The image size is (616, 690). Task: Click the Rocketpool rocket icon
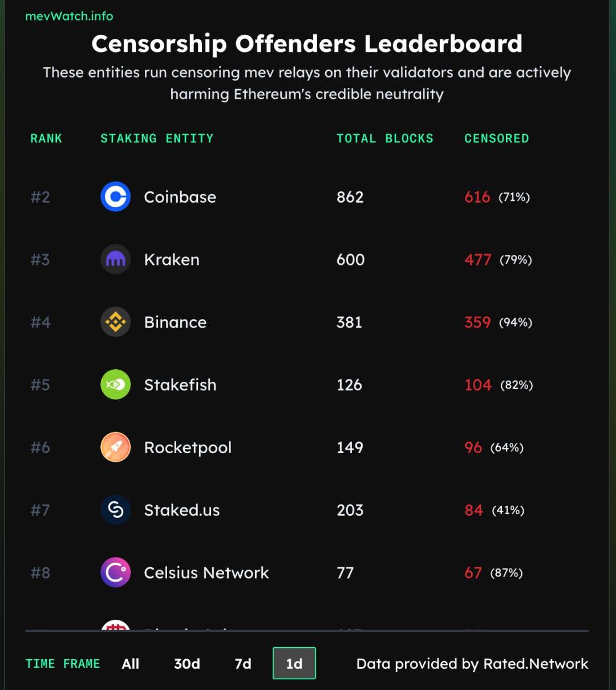116,447
